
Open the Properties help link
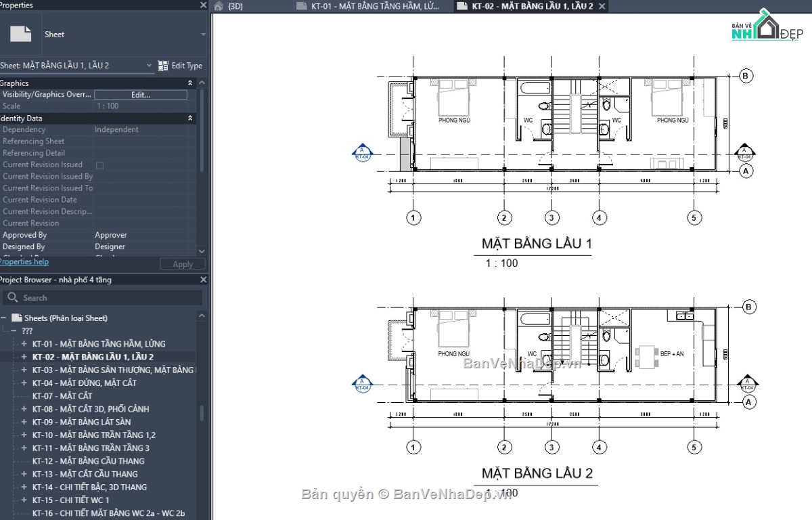coord(24,261)
